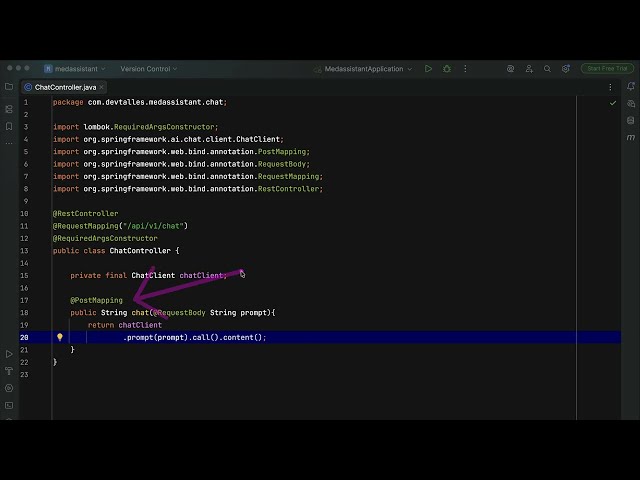Image resolution: width=640 pixels, height=480 pixels.
Task: Click the @PostMapping annotation on line 17
Action: coord(96,300)
